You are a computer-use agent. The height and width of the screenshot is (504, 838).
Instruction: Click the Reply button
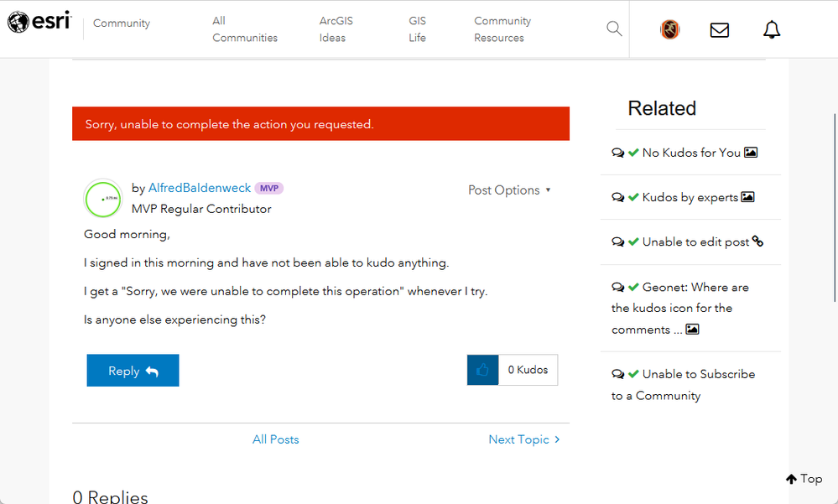pyautogui.click(x=133, y=371)
